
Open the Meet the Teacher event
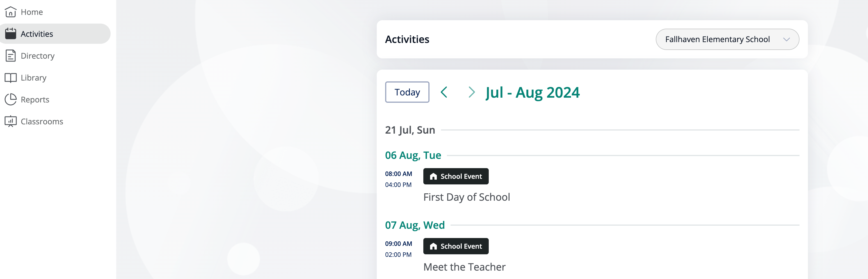[464, 267]
